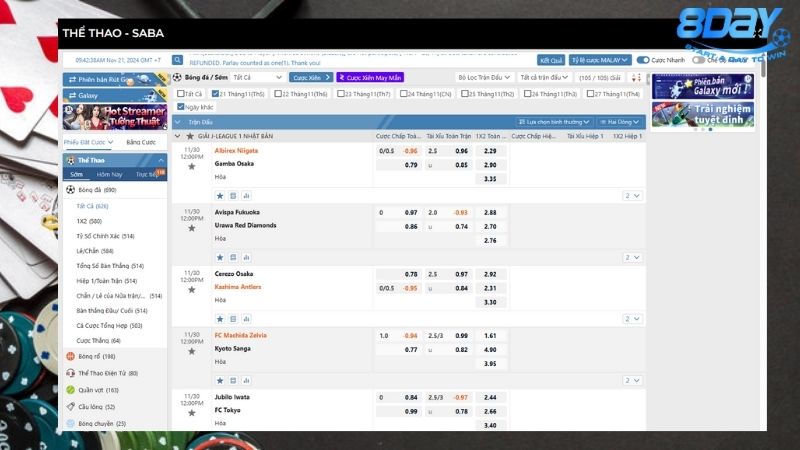
Task: Favorite the Avispa Fukuoka match with the star under its time
Action: click(192, 228)
